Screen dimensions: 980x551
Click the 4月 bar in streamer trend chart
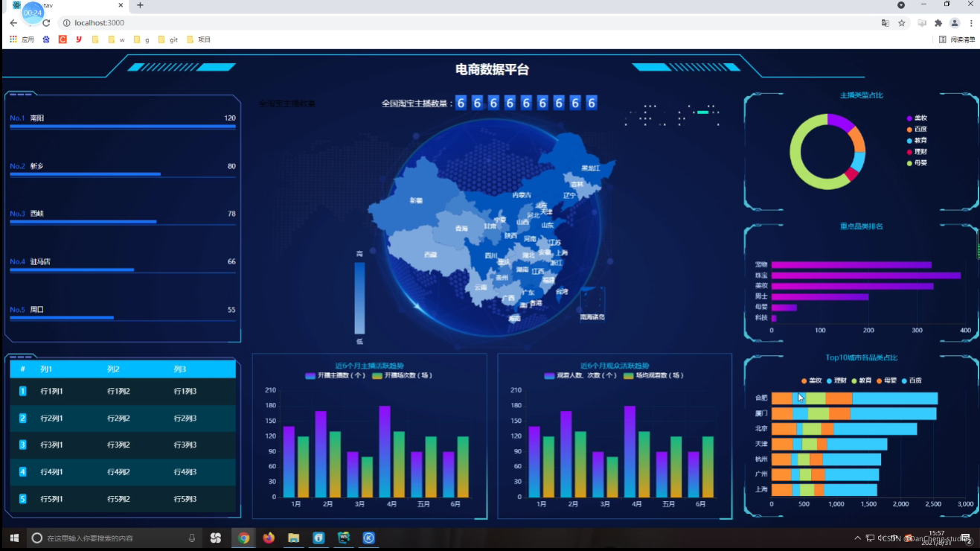(x=385, y=451)
